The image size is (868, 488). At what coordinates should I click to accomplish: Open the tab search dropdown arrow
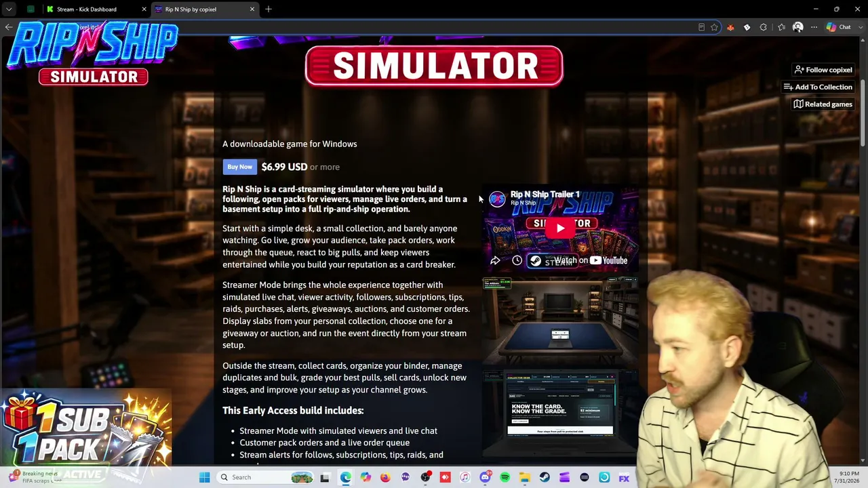9,9
